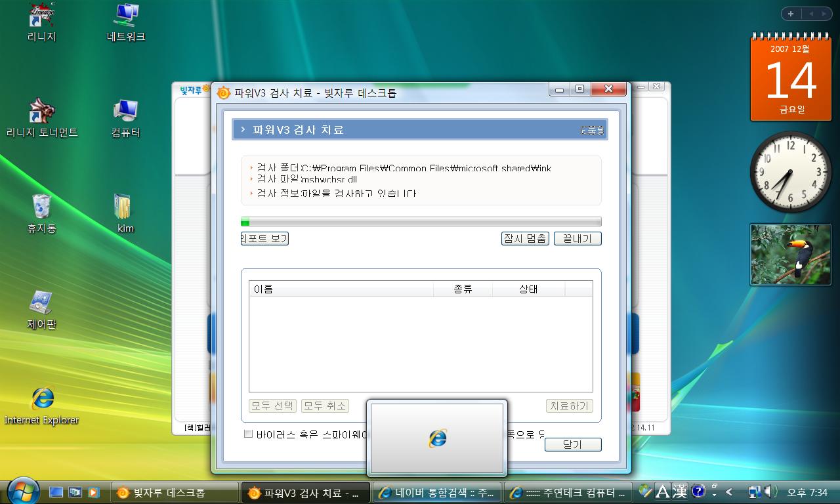This screenshot has height=504, width=840.
Task: Click the 잠시 멈춤 pause button
Action: (x=525, y=238)
